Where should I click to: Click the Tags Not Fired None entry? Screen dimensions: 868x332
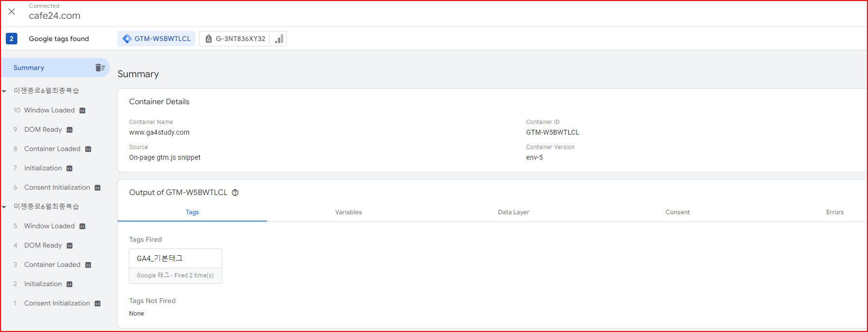coord(136,314)
